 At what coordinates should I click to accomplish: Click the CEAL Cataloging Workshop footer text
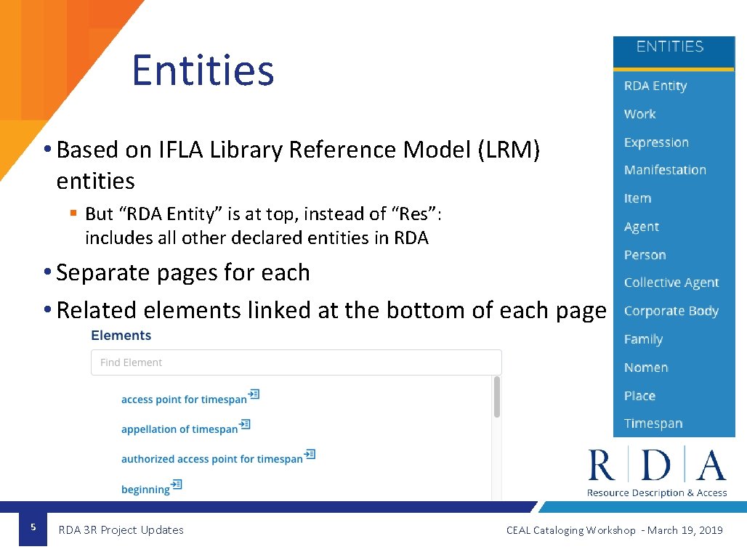(x=615, y=530)
